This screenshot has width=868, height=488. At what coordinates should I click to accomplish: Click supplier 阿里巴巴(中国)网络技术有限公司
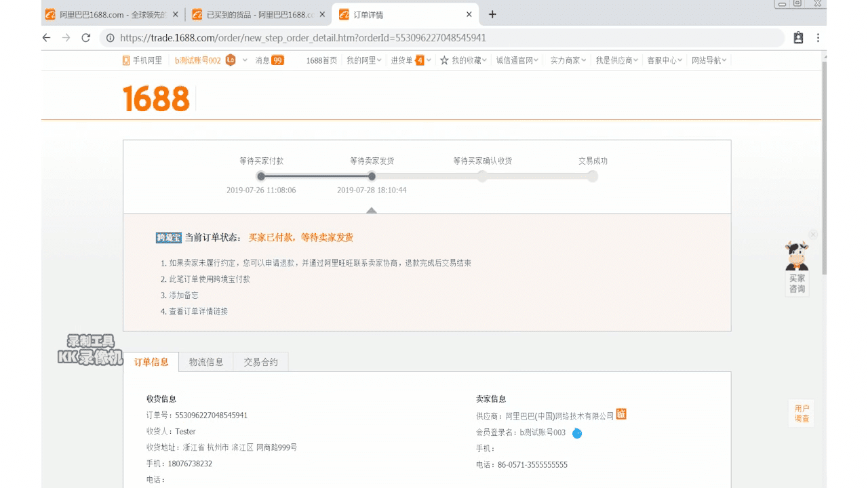pos(559,416)
